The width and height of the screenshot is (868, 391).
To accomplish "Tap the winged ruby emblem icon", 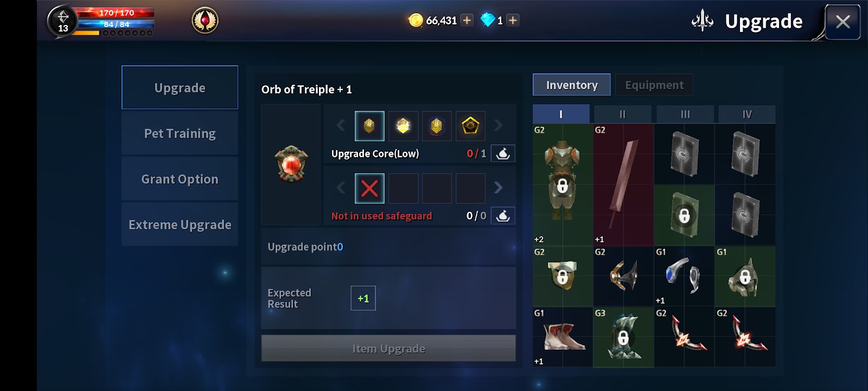I will tap(205, 21).
